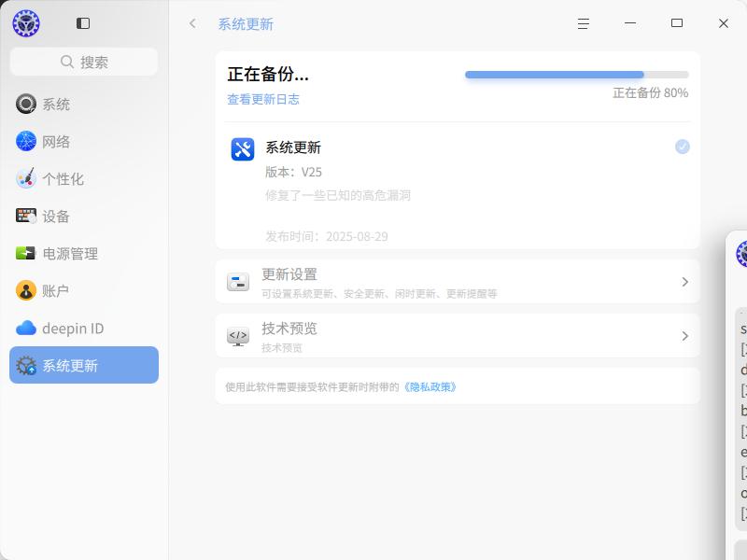The image size is (747, 560).
Task: Select deepin ID entry
Action: 84,329
